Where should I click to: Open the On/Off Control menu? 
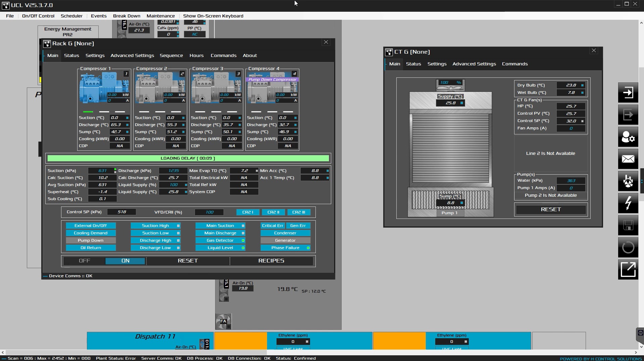38,16
